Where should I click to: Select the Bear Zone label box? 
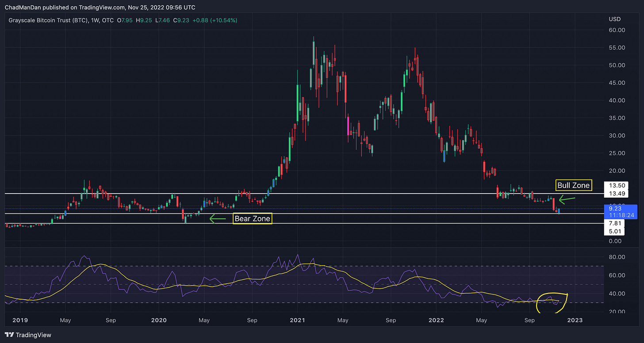pyautogui.click(x=252, y=218)
